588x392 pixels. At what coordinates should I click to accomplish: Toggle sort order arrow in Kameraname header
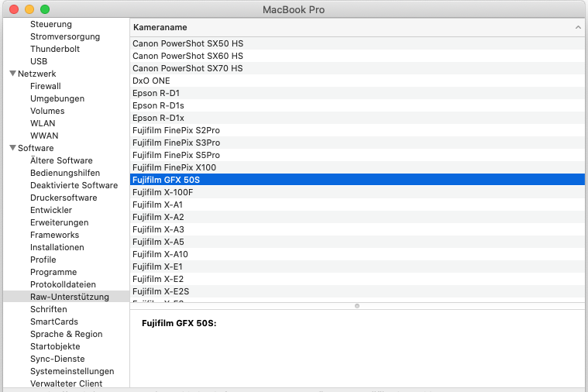pyautogui.click(x=578, y=27)
